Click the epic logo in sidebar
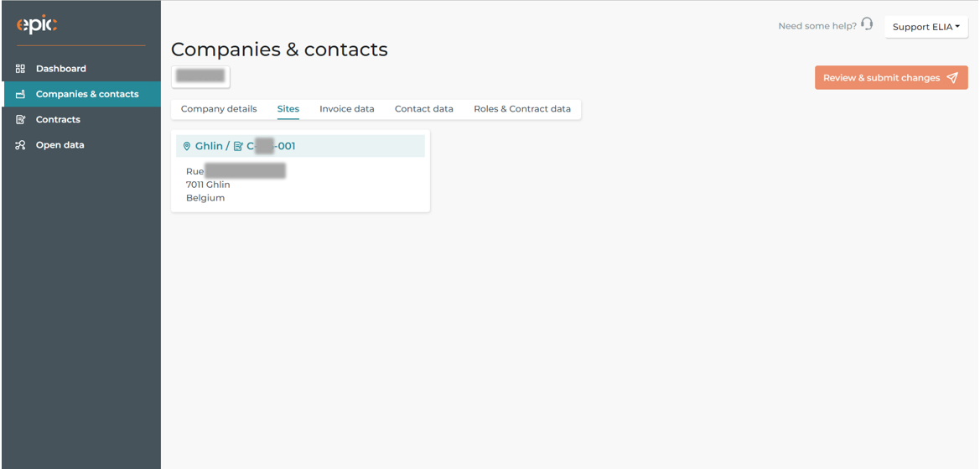The image size is (980, 469). click(x=37, y=25)
